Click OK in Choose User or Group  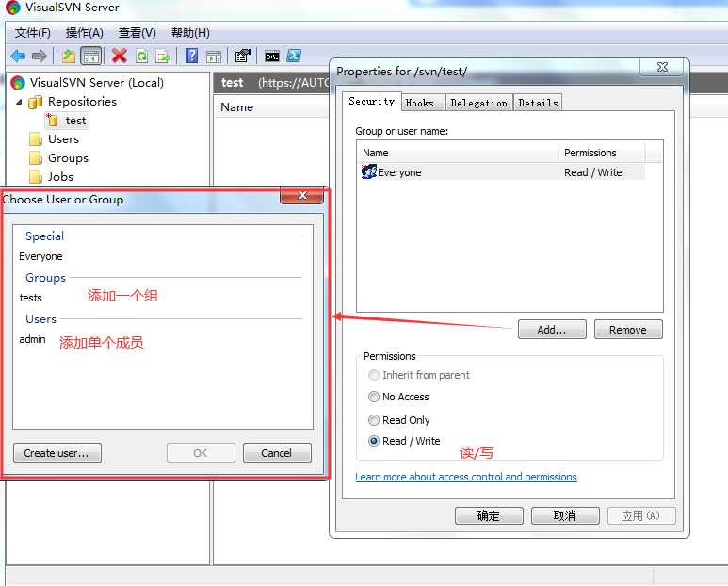[201, 453]
